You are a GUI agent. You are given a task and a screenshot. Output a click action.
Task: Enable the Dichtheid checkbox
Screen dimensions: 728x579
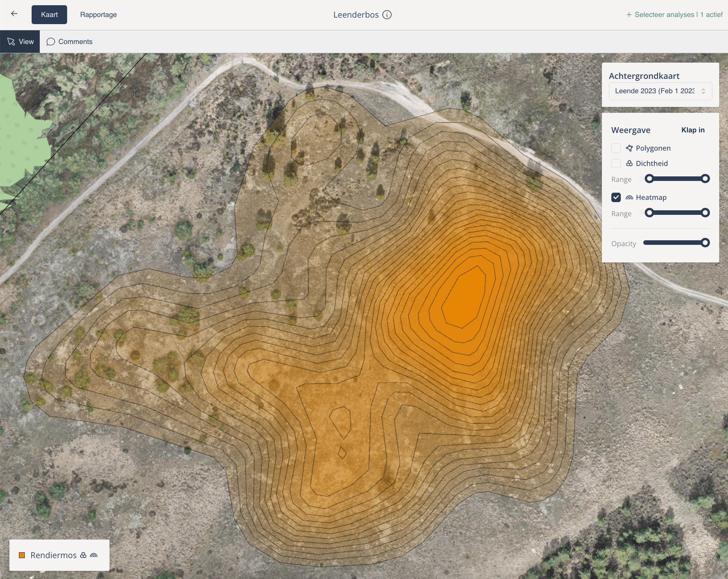616,164
